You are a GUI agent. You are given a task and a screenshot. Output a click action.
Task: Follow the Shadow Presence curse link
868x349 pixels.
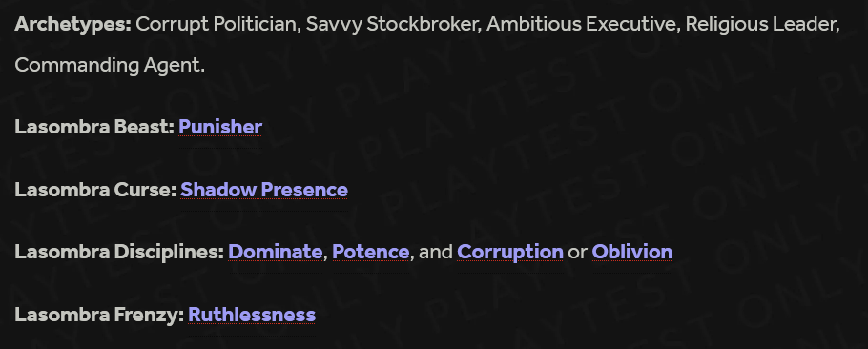264,190
